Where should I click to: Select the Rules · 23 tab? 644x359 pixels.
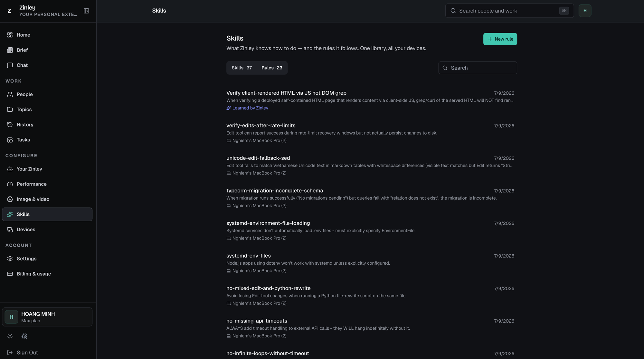click(272, 68)
